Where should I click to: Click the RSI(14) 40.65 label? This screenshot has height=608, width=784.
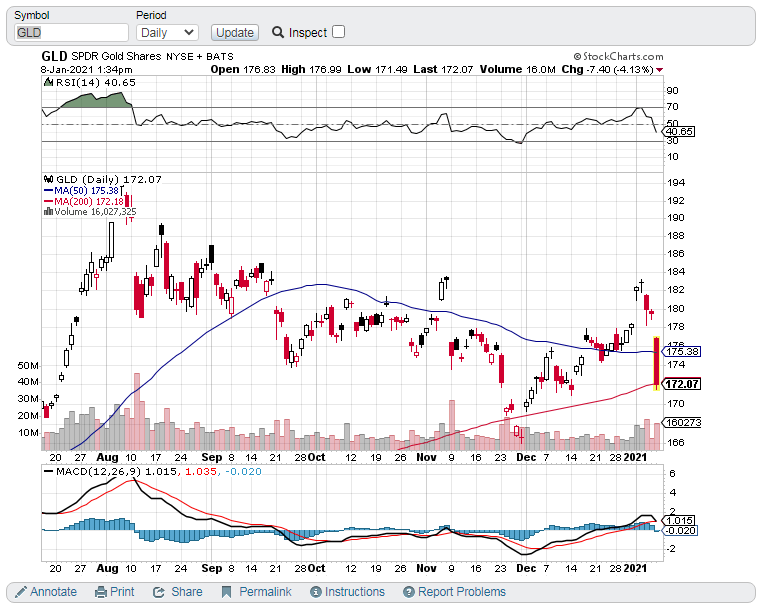[96, 82]
